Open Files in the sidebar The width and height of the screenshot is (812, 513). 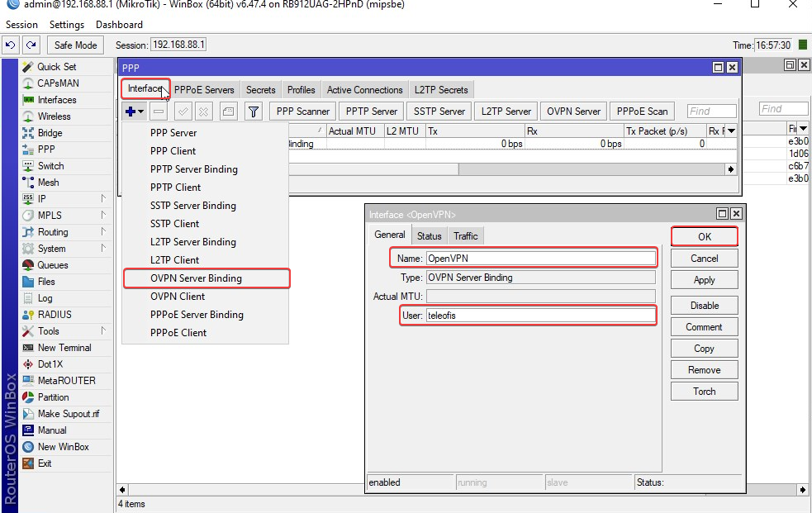(46, 282)
